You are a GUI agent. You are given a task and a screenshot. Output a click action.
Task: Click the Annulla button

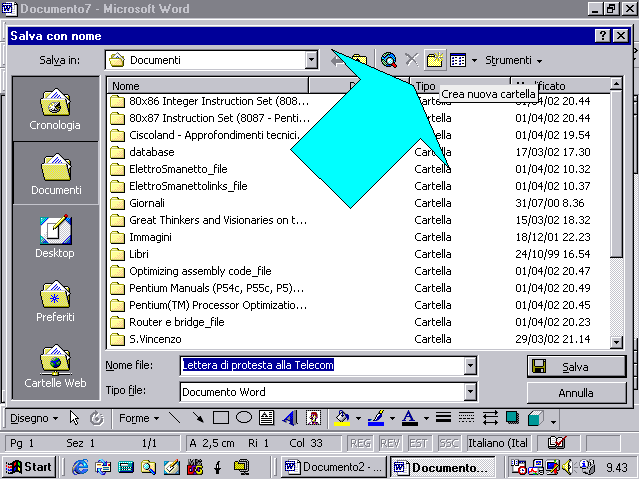(576, 393)
